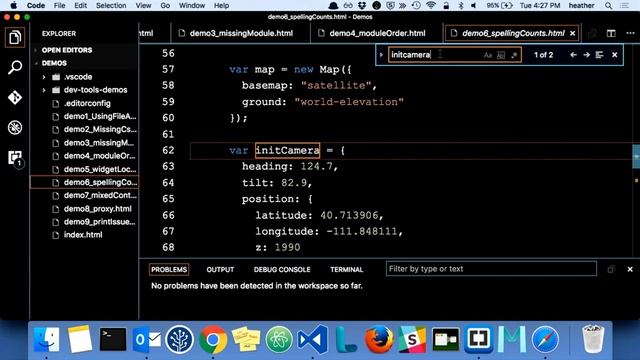Open demo3_missingM file in explorer
The image size is (640, 360).
pyautogui.click(x=98, y=143)
